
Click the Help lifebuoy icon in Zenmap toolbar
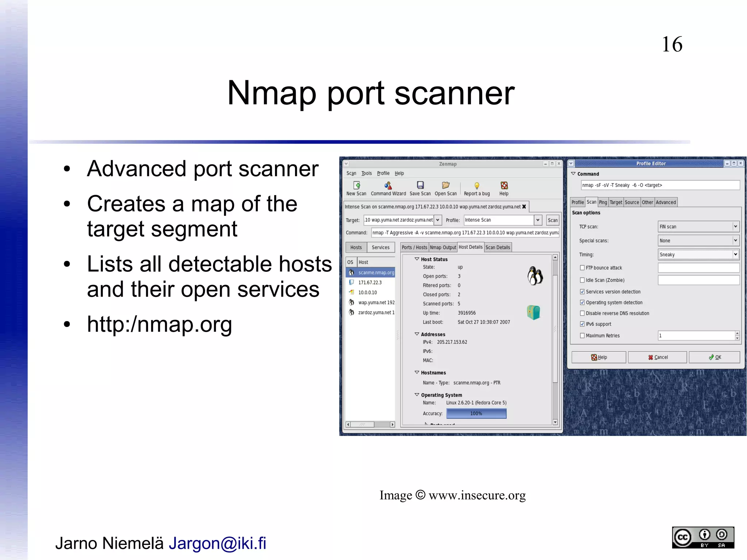(504, 185)
